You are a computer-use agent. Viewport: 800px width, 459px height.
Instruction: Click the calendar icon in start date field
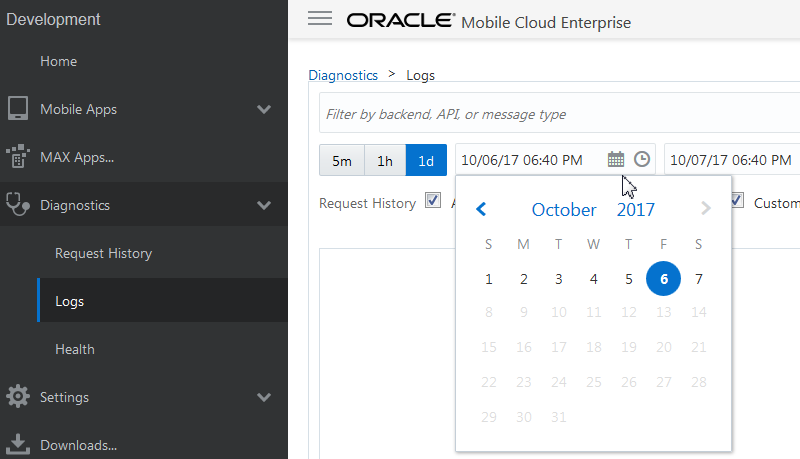(616, 159)
